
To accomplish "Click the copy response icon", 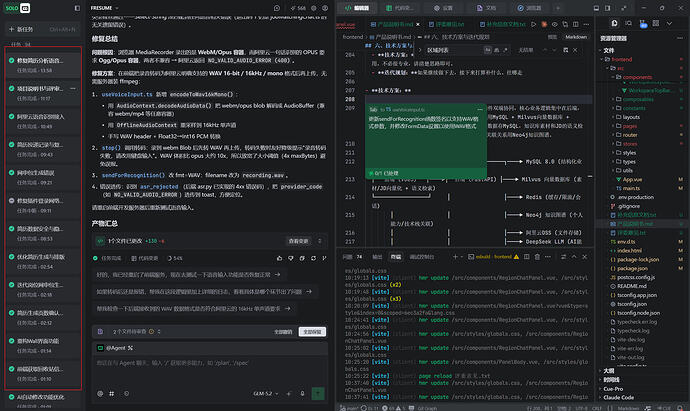I will 302,258.
